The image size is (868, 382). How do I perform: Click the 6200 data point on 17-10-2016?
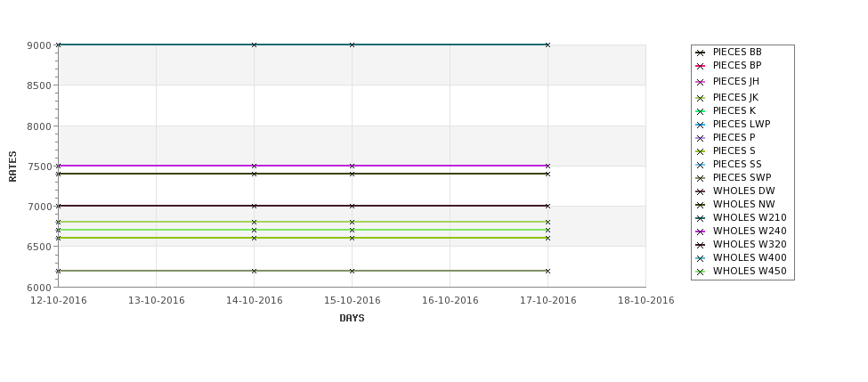[548, 271]
